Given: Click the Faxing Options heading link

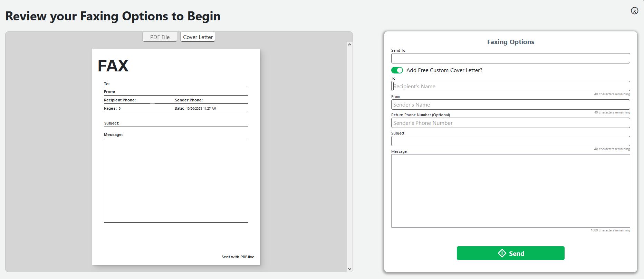Looking at the screenshot, I should point(510,42).
